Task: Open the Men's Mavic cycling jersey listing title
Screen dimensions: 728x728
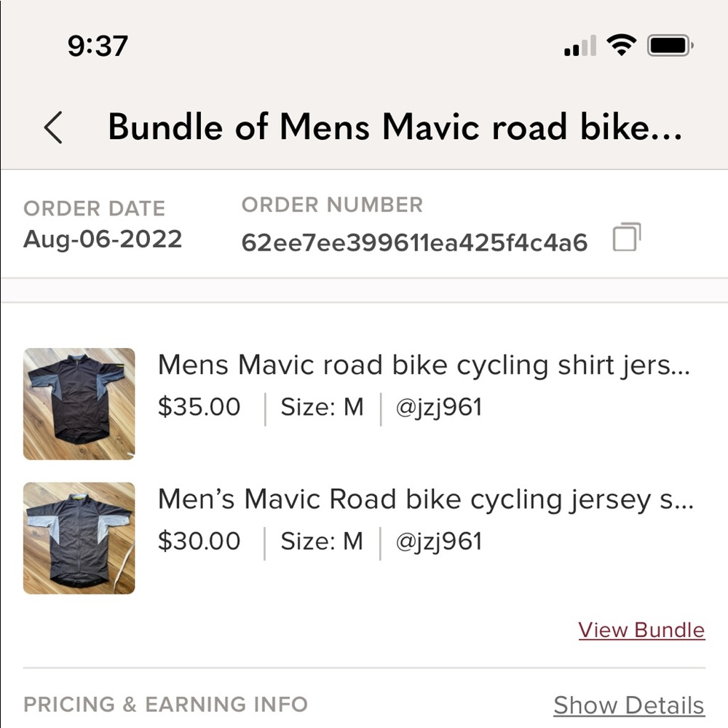Action: click(x=426, y=499)
